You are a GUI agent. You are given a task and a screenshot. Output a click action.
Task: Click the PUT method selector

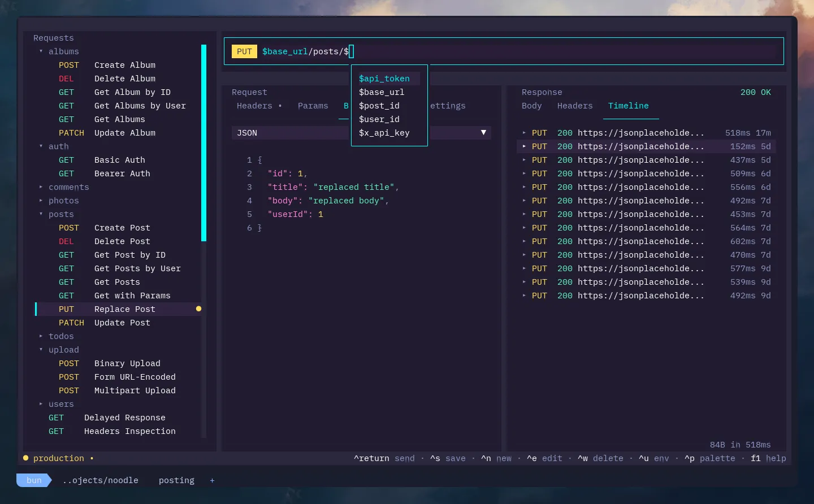244,51
